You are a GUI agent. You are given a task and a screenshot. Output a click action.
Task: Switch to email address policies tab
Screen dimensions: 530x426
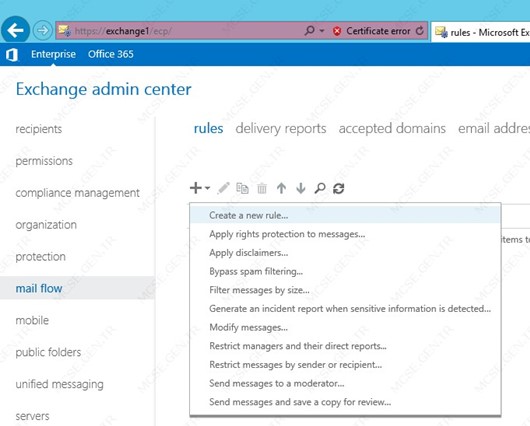[494, 129]
